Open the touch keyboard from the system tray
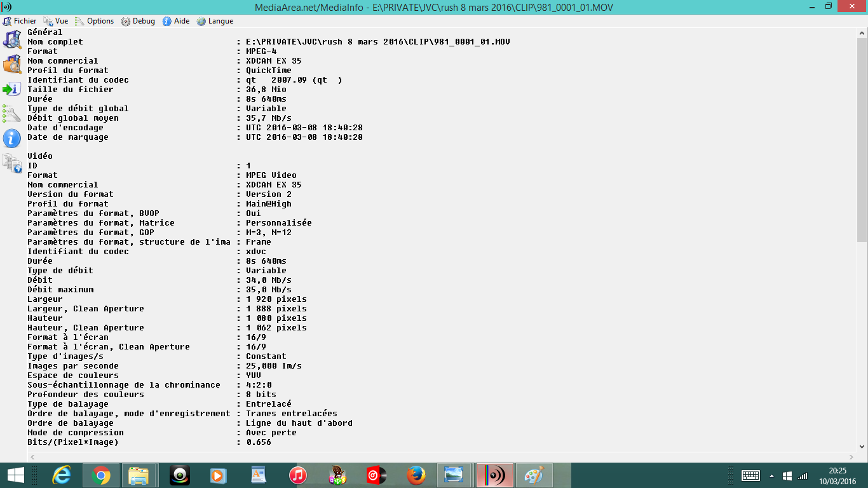 point(750,475)
